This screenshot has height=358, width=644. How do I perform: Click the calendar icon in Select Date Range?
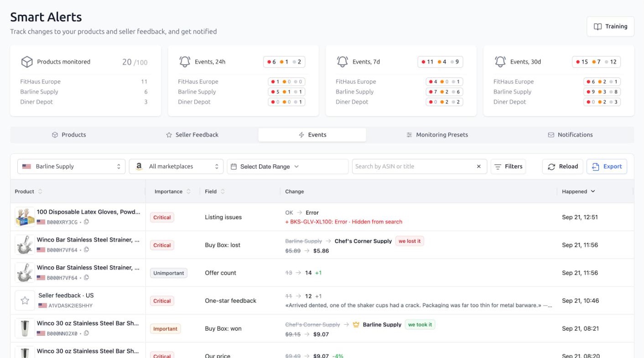(234, 167)
